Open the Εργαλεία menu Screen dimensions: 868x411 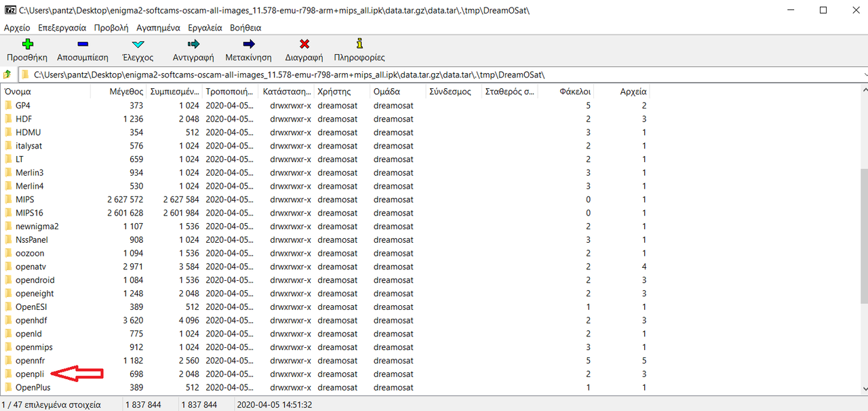[x=204, y=28]
